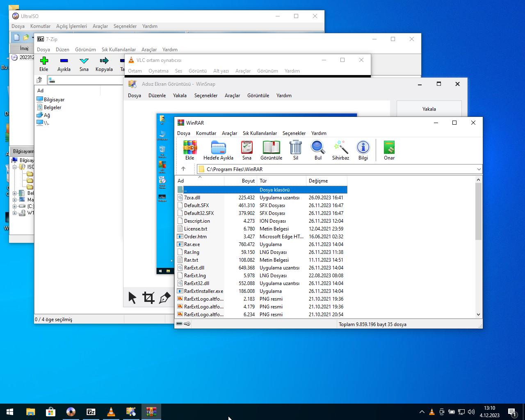Sort WinRAR list by Değişme column

(x=326, y=181)
